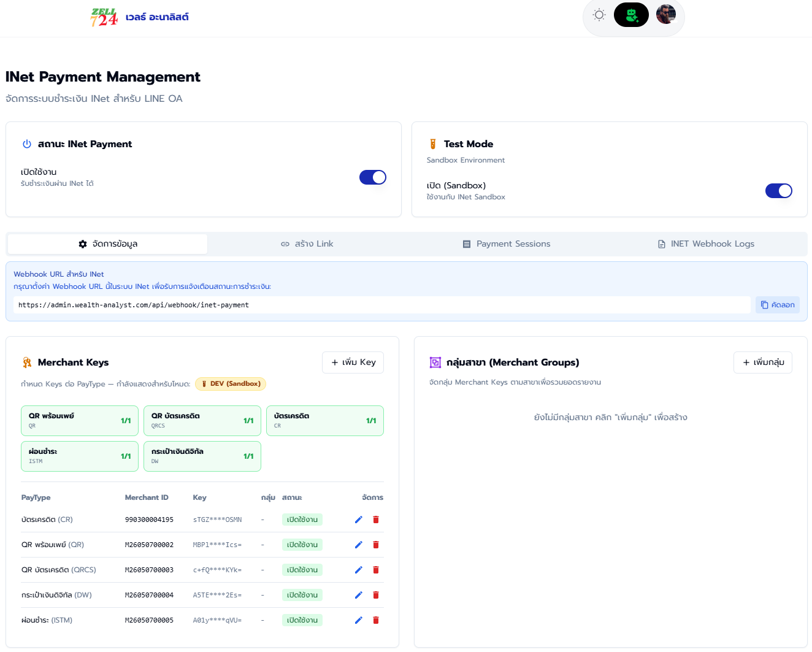Click the Merchant Keys heading icon

click(27, 362)
